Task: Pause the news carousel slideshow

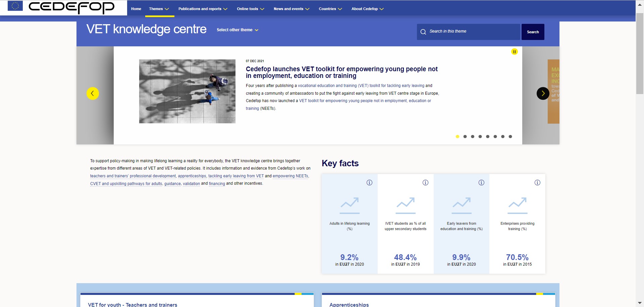Action: pos(514,51)
